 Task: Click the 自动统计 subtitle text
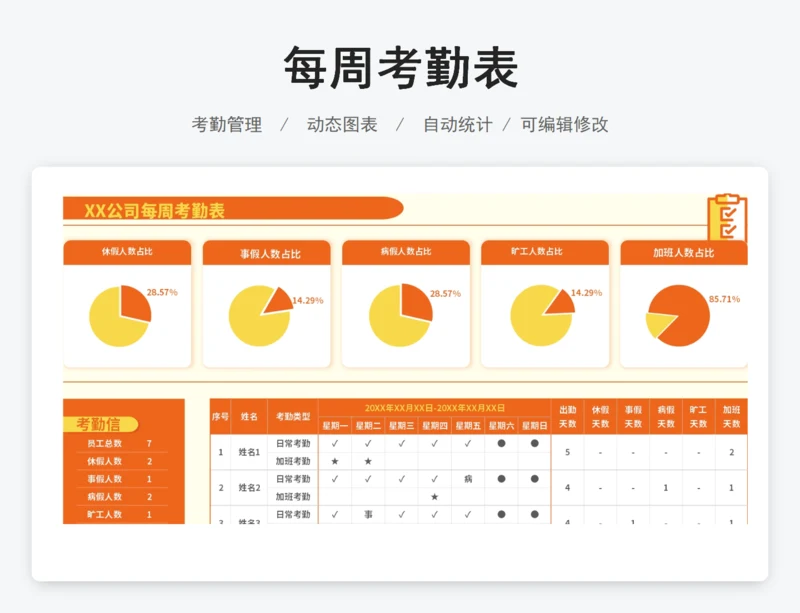tap(458, 125)
